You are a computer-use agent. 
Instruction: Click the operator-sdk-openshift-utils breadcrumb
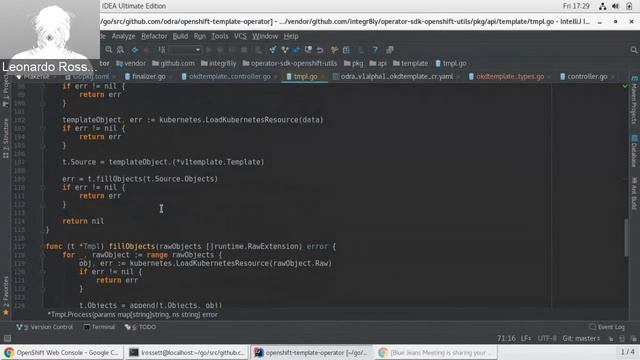[290, 63]
